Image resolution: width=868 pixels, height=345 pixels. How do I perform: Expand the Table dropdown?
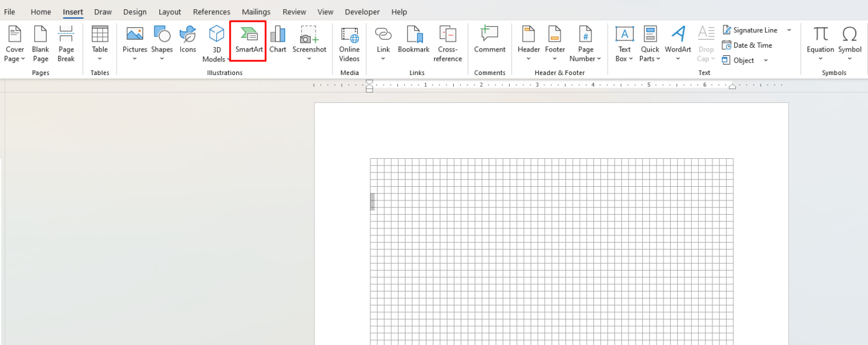click(100, 58)
